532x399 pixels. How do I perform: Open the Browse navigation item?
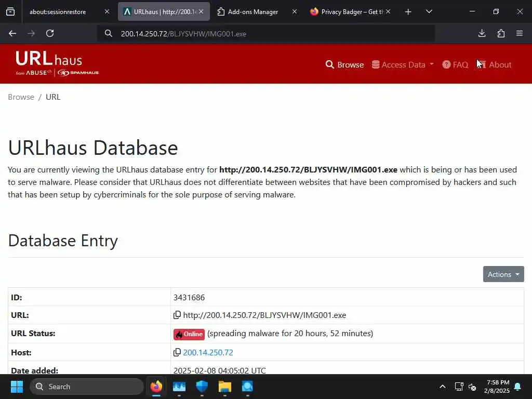344,65
